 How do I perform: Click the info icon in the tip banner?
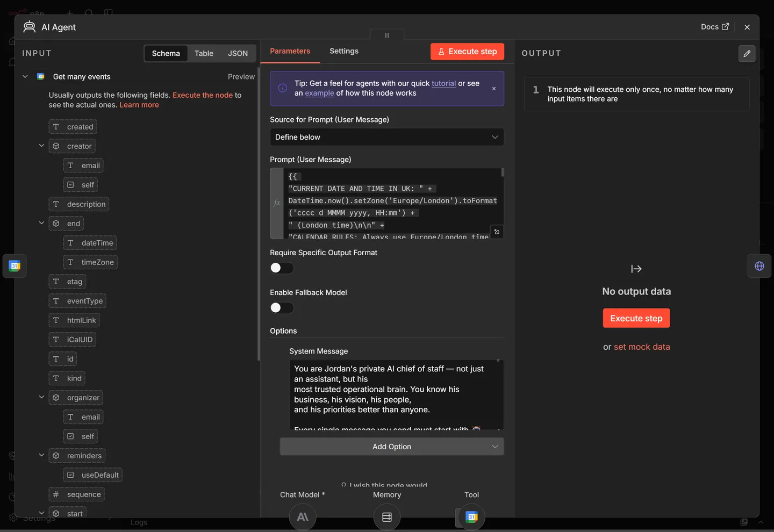pyautogui.click(x=282, y=88)
